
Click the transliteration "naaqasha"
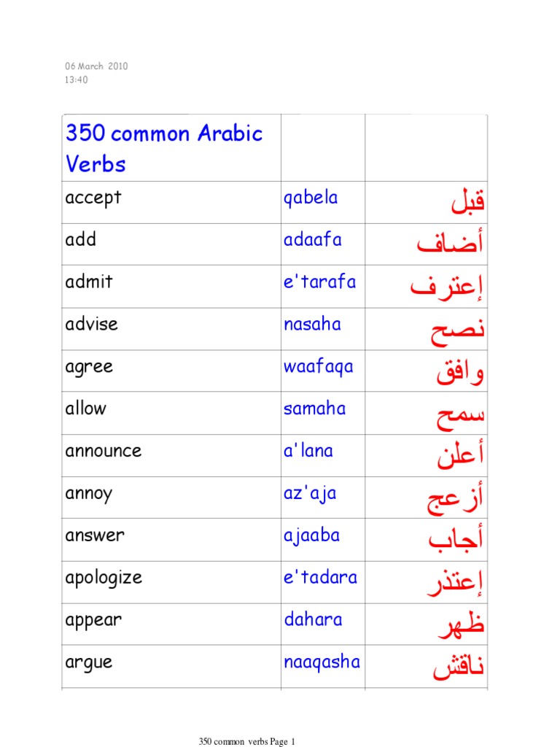pyautogui.click(x=322, y=662)
